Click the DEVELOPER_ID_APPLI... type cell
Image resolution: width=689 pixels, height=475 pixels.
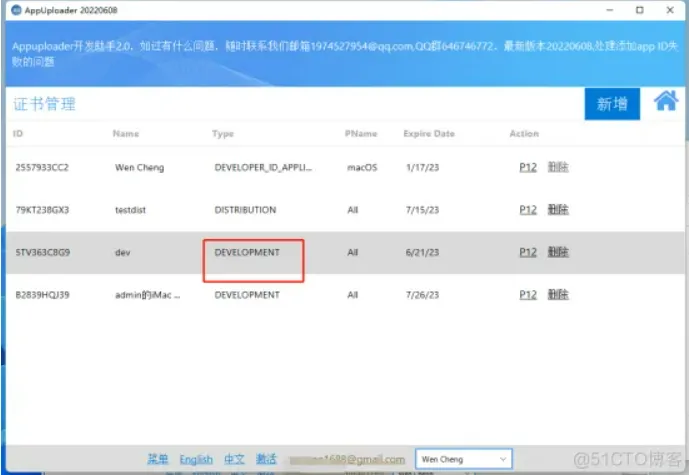coord(263,167)
